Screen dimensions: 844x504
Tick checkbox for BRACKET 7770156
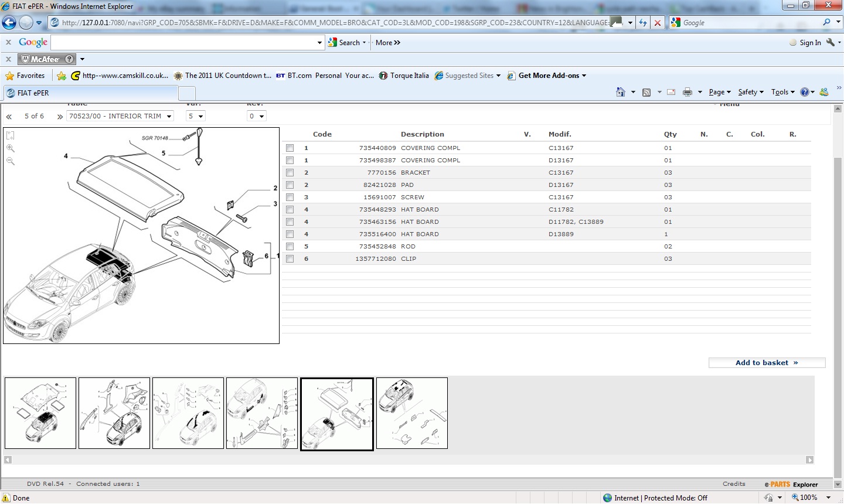click(x=290, y=173)
